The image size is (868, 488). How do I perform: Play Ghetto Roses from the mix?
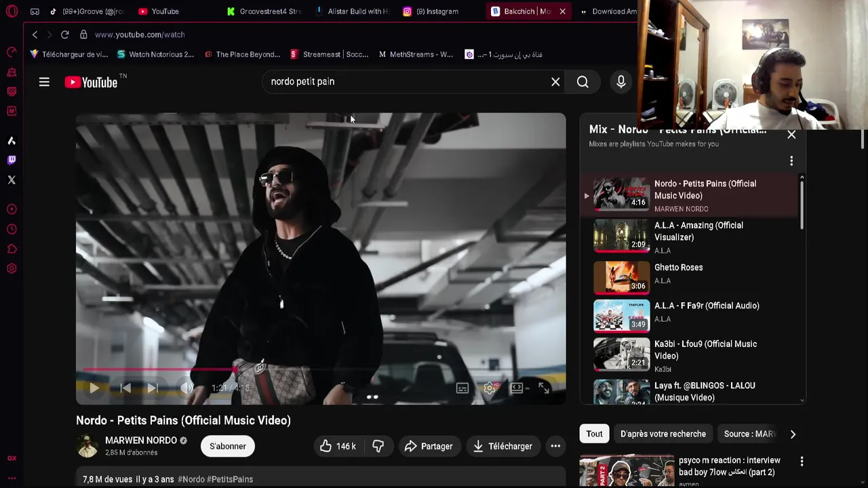pyautogui.click(x=690, y=277)
